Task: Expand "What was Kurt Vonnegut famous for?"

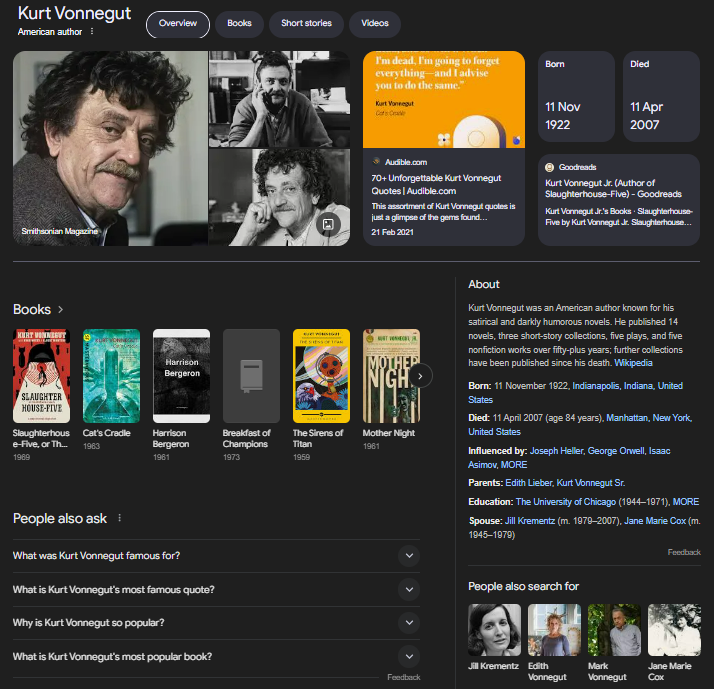Action: pyautogui.click(x=216, y=556)
